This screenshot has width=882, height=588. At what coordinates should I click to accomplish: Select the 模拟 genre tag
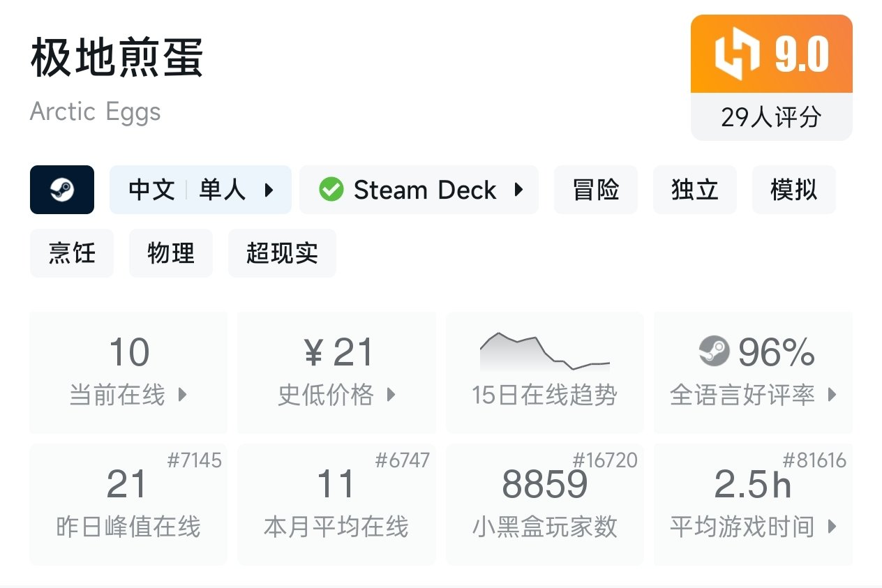(x=793, y=190)
